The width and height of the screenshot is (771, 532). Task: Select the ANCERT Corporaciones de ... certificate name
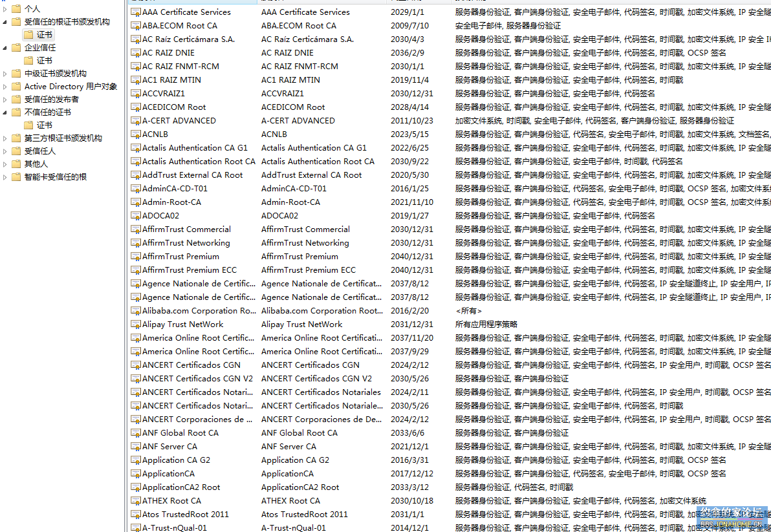click(x=197, y=420)
